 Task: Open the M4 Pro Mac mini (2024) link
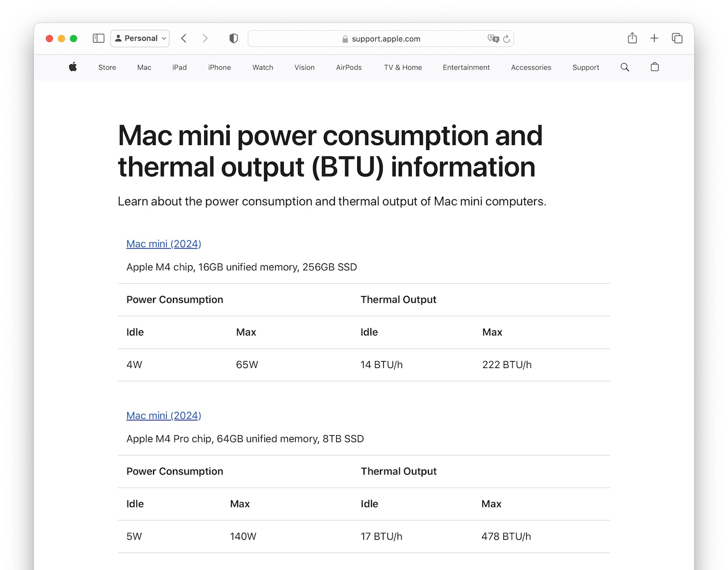(x=163, y=415)
